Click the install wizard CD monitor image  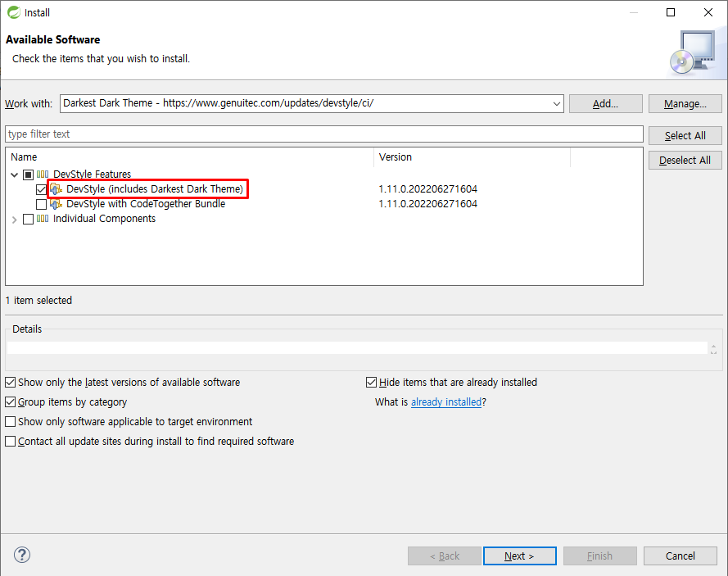693,52
